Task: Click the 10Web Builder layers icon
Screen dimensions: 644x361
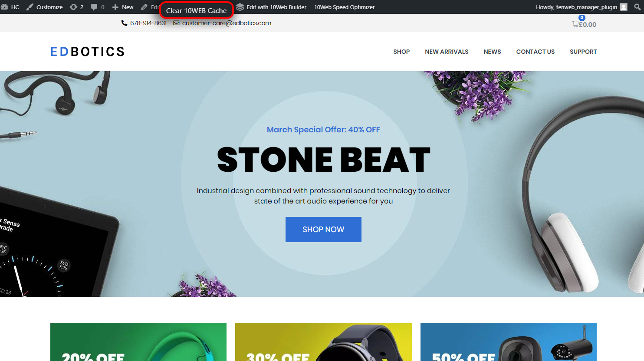Action: click(x=240, y=7)
